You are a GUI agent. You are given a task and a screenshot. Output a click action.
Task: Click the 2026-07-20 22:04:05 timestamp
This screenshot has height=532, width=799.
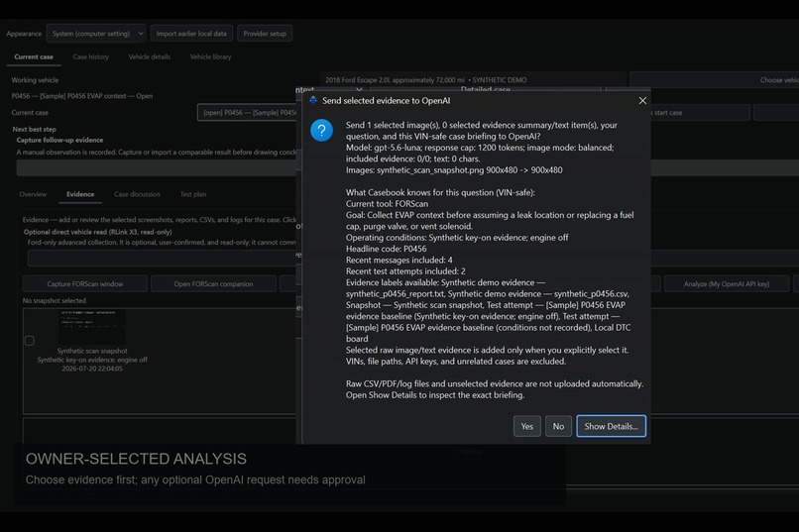click(92, 369)
